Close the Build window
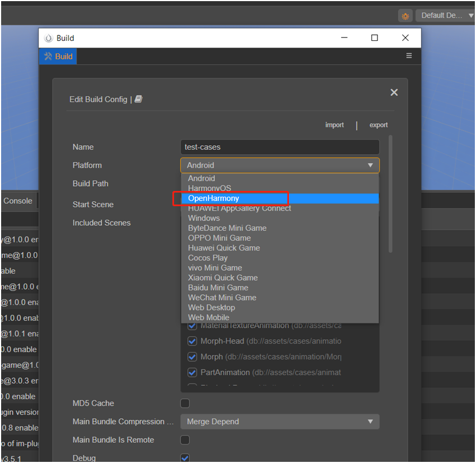This screenshot has height=463, width=476. (405, 38)
